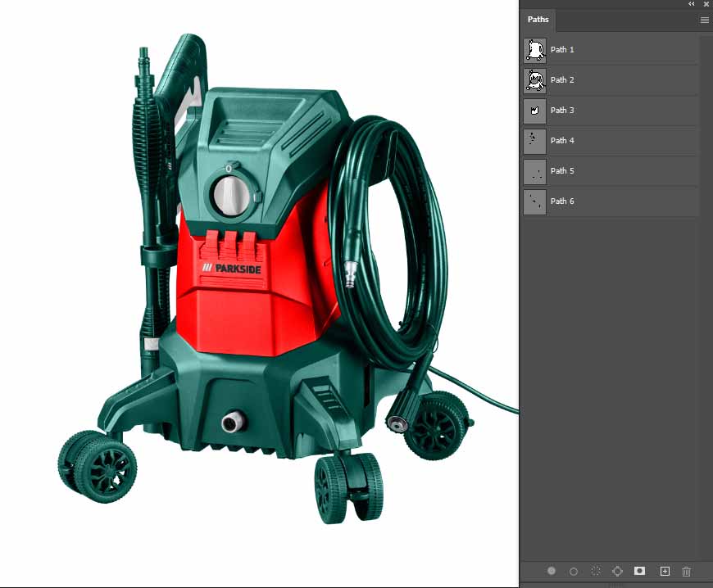Click empty area below Path 6
Image resolution: width=713 pixels, height=588 pixels.
pos(611,369)
